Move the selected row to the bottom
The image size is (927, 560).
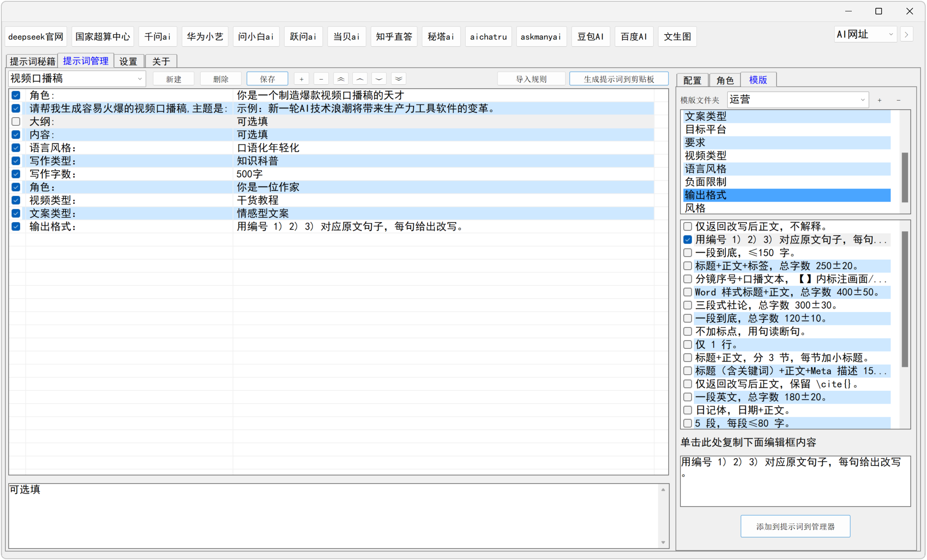(x=398, y=79)
